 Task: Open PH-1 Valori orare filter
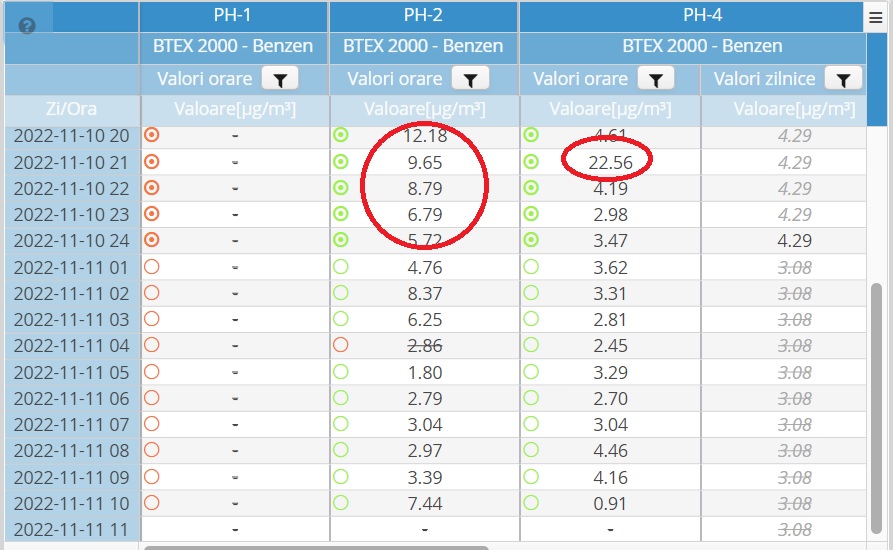[x=279, y=79]
